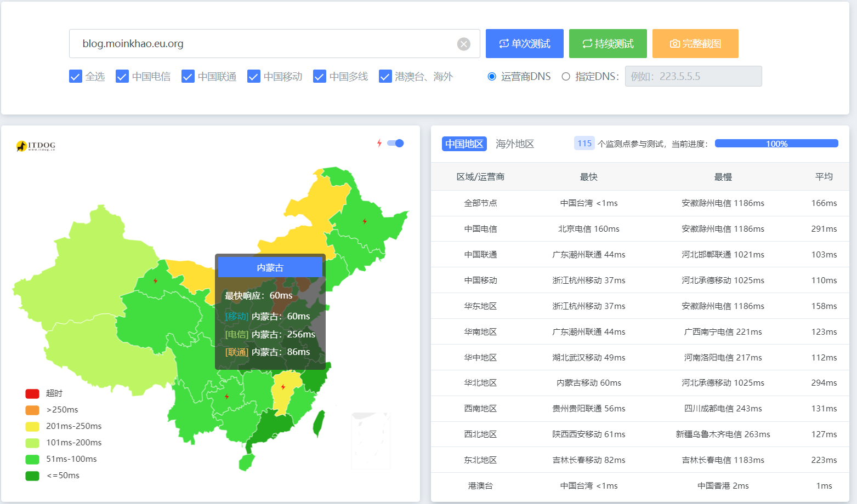Select the 中国地区 tab
The width and height of the screenshot is (857, 504).
tap(464, 144)
